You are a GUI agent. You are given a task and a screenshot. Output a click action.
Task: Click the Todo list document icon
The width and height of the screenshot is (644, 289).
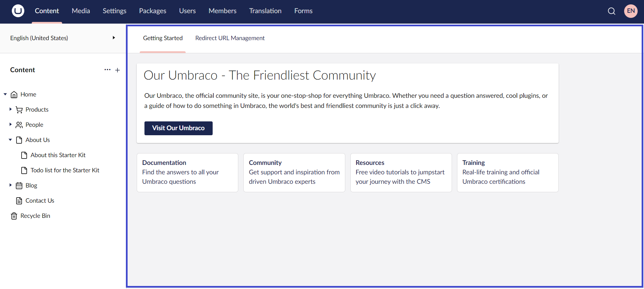point(24,170)
